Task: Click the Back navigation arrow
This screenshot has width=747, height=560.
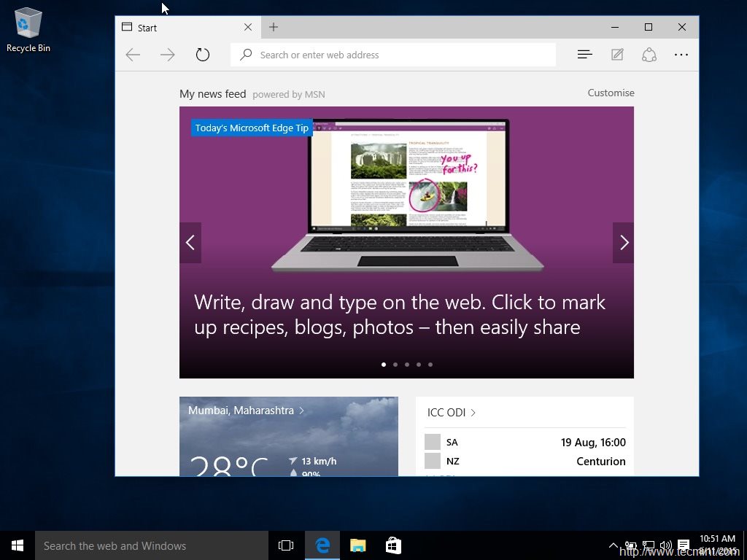Action: pos(133,54)
